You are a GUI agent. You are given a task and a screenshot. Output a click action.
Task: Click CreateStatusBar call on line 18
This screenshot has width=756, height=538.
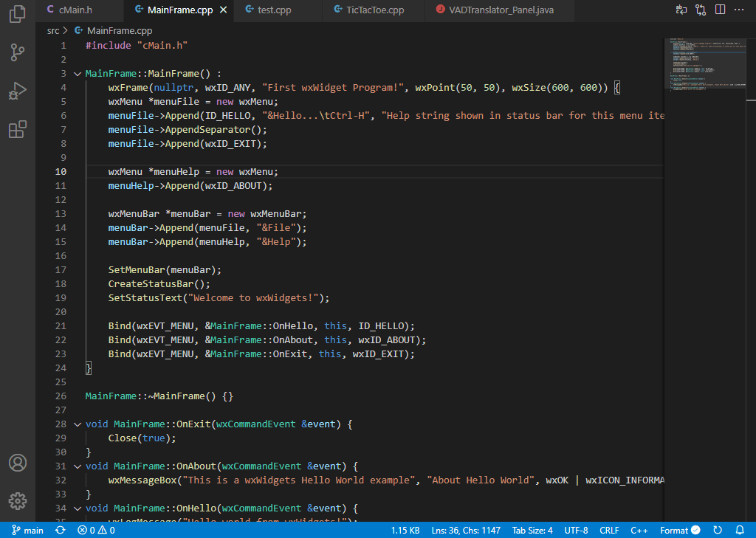[x=151, y=283]
